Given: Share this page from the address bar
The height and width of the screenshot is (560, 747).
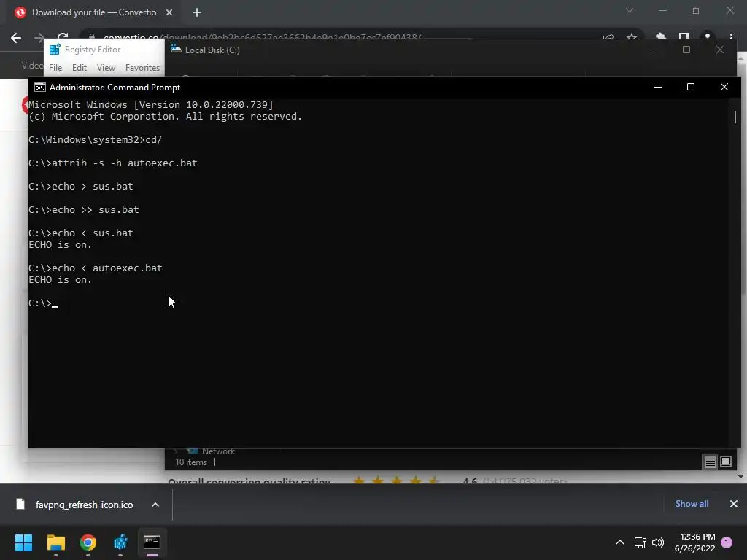Looking at the screenshot, I should pyautogui.click(x=608, y=36).
